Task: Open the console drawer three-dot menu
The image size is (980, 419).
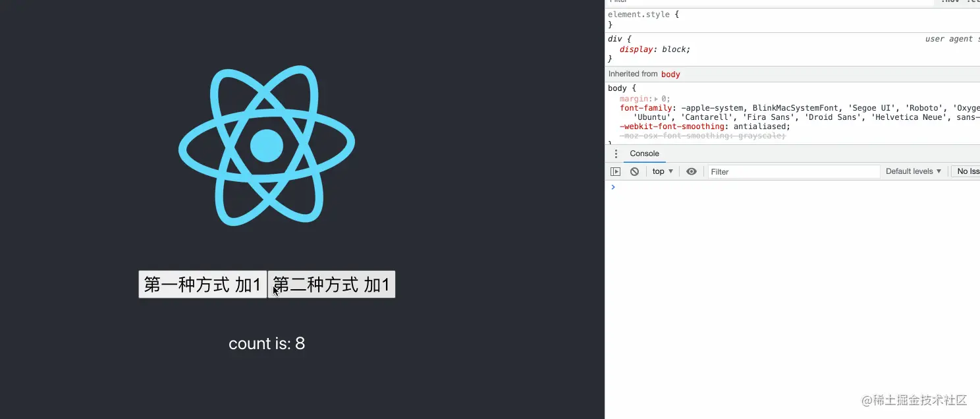Action: [616, 154]
